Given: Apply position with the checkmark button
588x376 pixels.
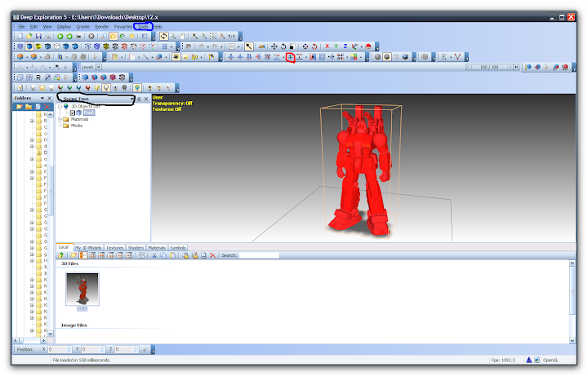Looking at the screenshot, I should point(145,349).
